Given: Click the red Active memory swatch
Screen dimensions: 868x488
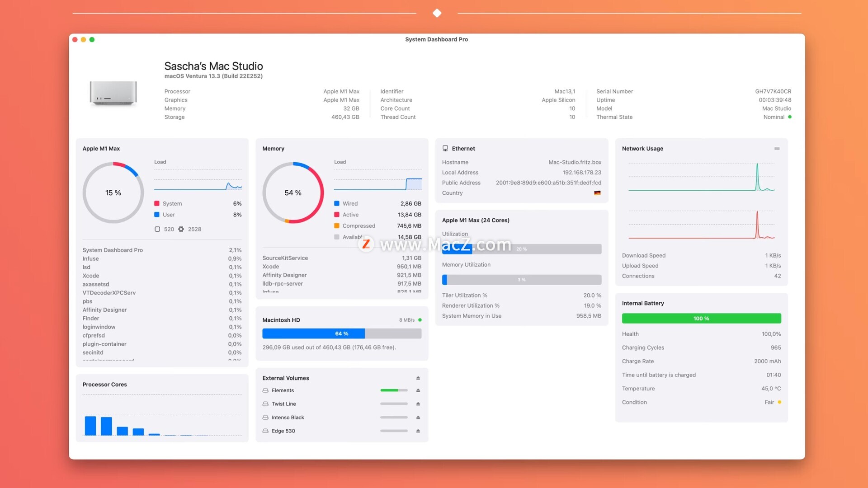Looking at the screenshot, I should (337, 215).
